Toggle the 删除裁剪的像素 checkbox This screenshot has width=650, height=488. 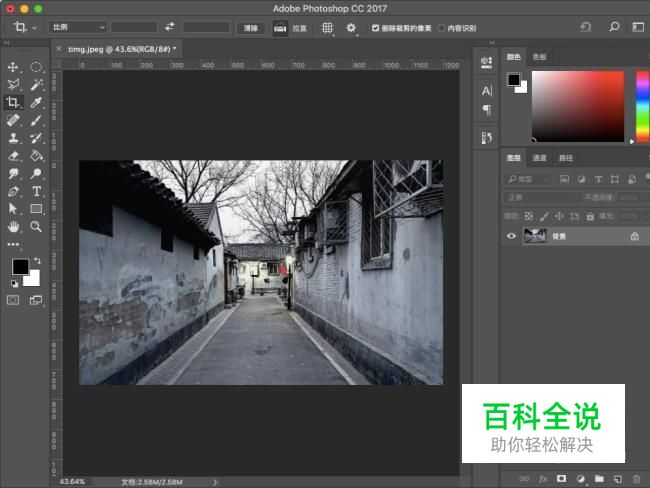pos(375,28)
